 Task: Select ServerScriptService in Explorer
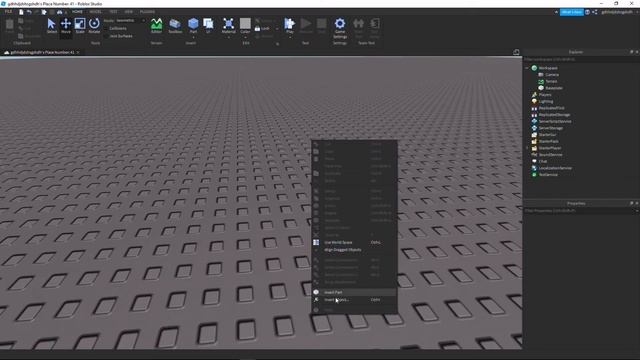555,121
